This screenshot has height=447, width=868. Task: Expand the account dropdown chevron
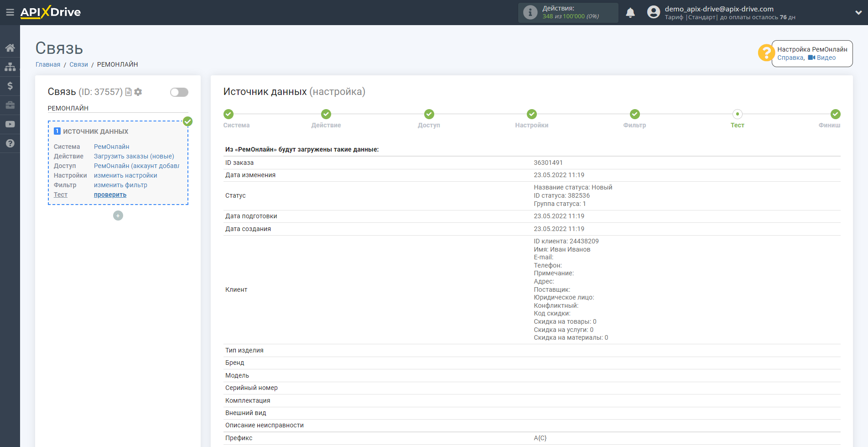click(858, 13)
